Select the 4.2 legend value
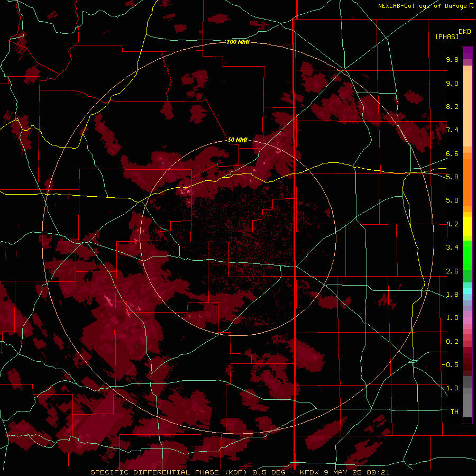476x476 pixels. click(452, 224)
